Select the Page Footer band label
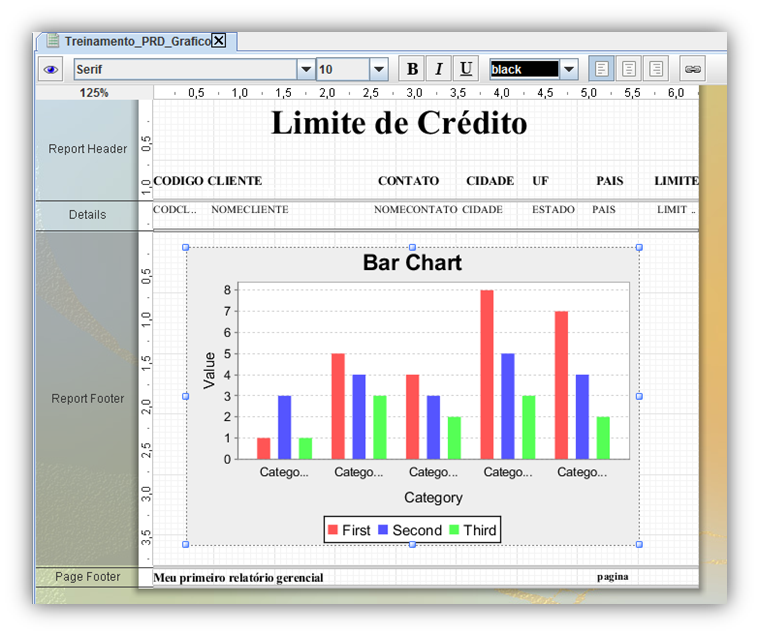 [x=88, y=577]
